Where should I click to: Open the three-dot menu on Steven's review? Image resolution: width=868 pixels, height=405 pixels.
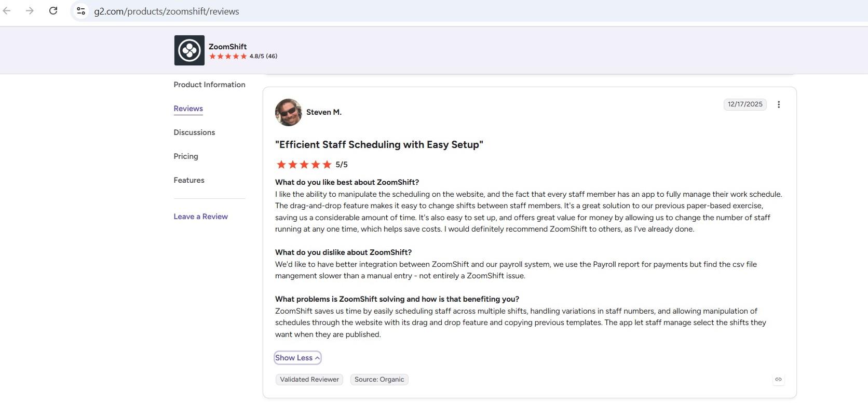[779, 104]
